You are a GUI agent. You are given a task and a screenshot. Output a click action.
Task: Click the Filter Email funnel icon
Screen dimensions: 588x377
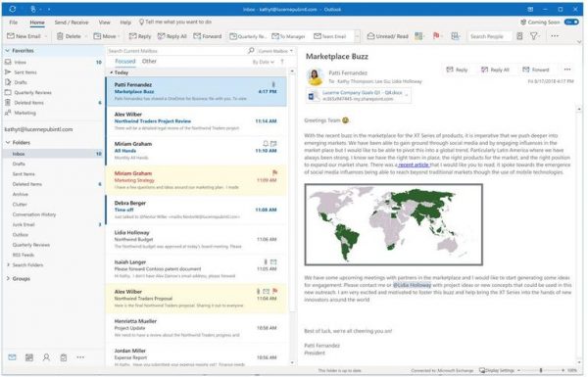(x=533, y=36)
